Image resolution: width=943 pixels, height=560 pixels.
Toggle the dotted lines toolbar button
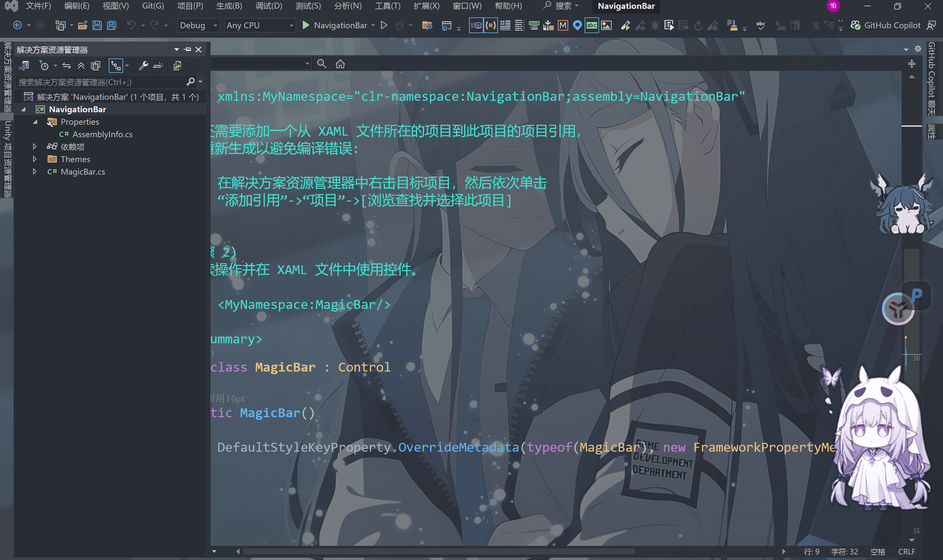[x=519, y=25]
